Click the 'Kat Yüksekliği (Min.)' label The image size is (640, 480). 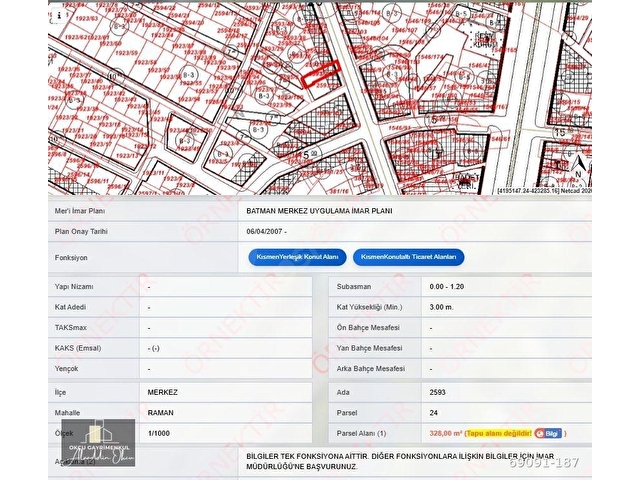369,307
